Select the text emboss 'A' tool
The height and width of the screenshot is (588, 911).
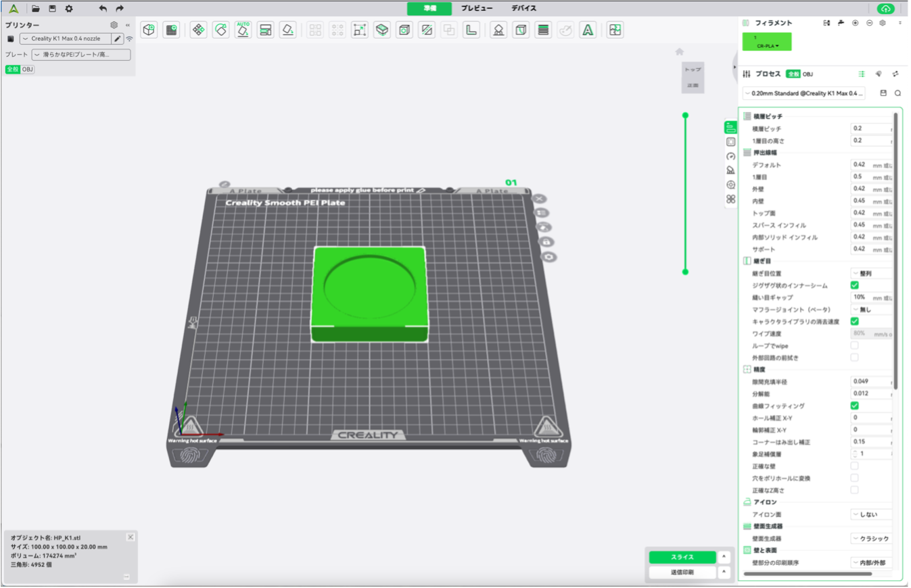(588, 30)
